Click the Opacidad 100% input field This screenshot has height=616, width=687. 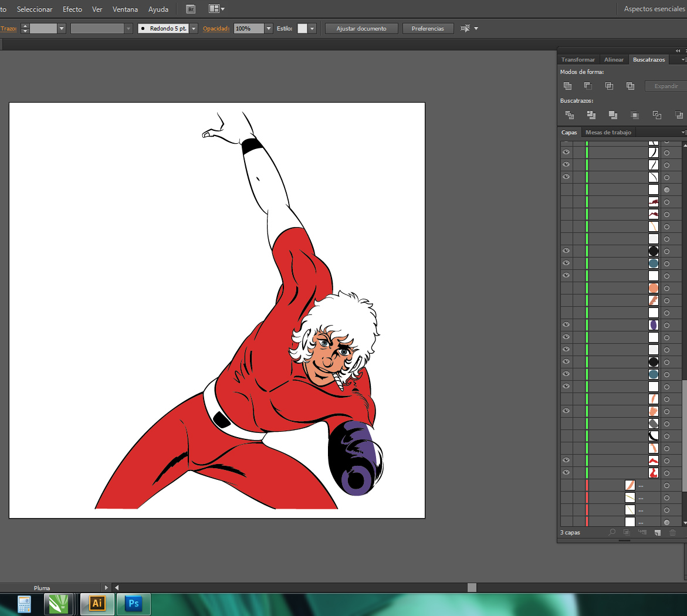tap(249, 29)
